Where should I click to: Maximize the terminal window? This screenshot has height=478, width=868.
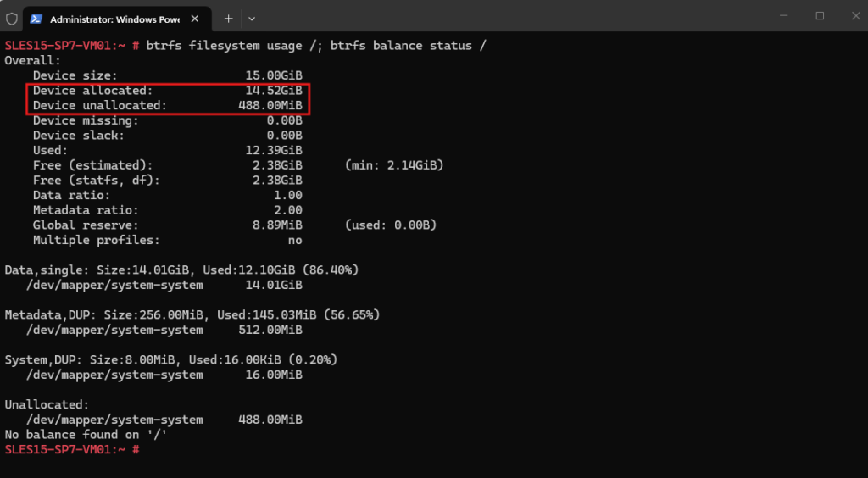pos(820,16)
